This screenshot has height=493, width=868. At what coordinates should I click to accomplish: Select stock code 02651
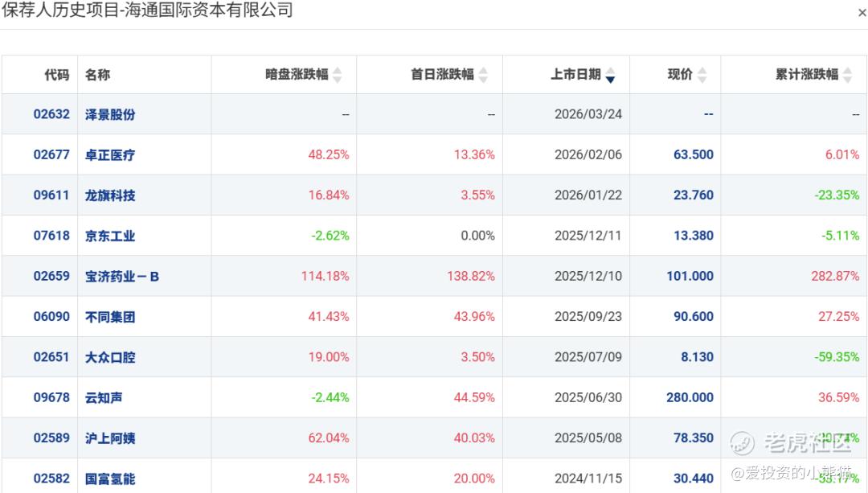(x=51, y=357)
